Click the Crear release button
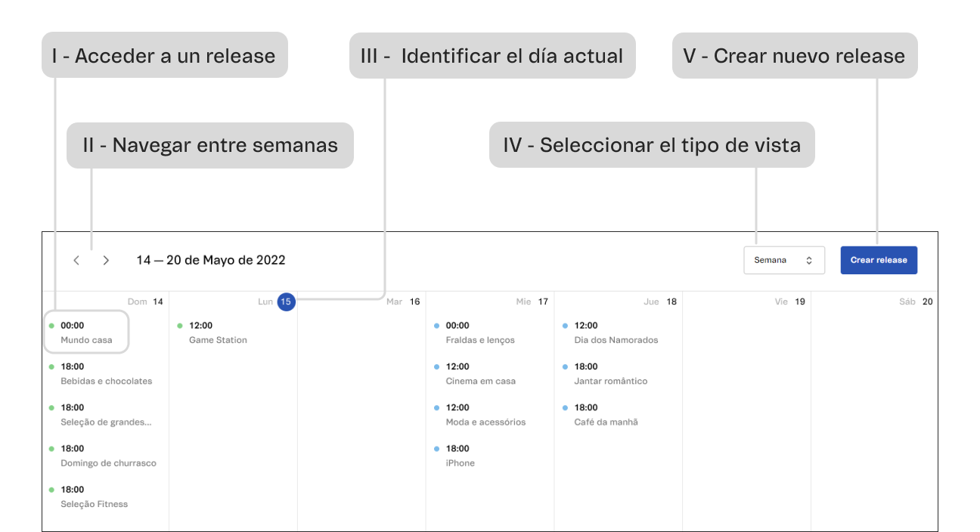 (878, 260)
